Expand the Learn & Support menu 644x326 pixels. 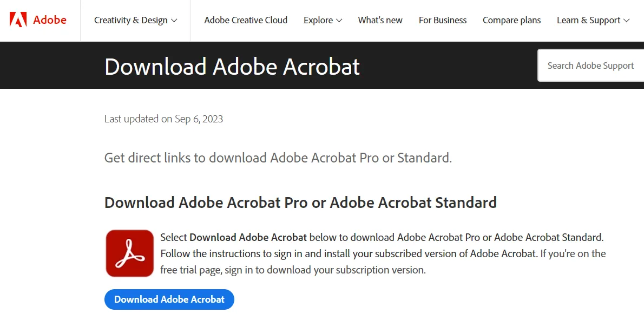click(x=593, y=20)
